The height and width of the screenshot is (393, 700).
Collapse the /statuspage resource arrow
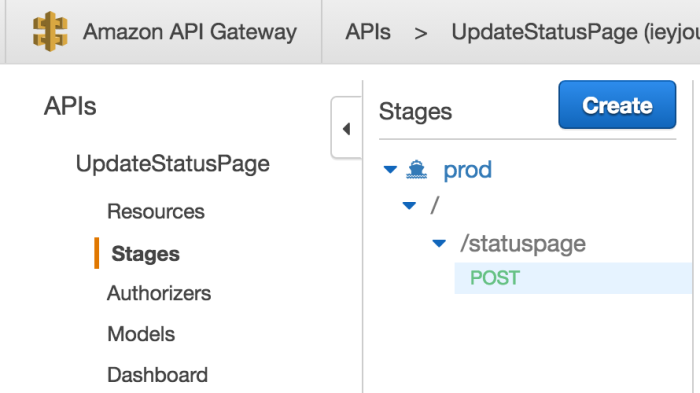(x=439, y=243)
